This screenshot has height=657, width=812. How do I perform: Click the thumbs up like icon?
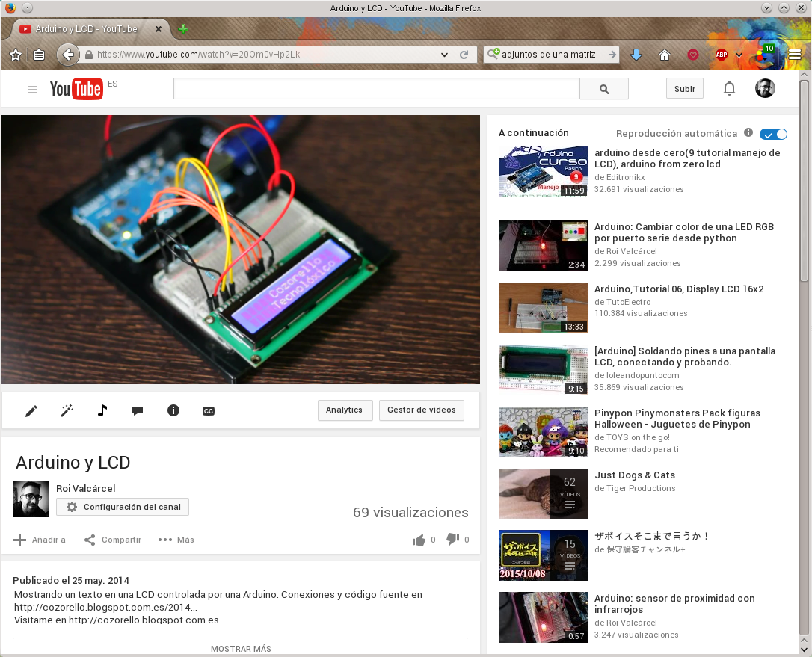click(x=419, y=540)
